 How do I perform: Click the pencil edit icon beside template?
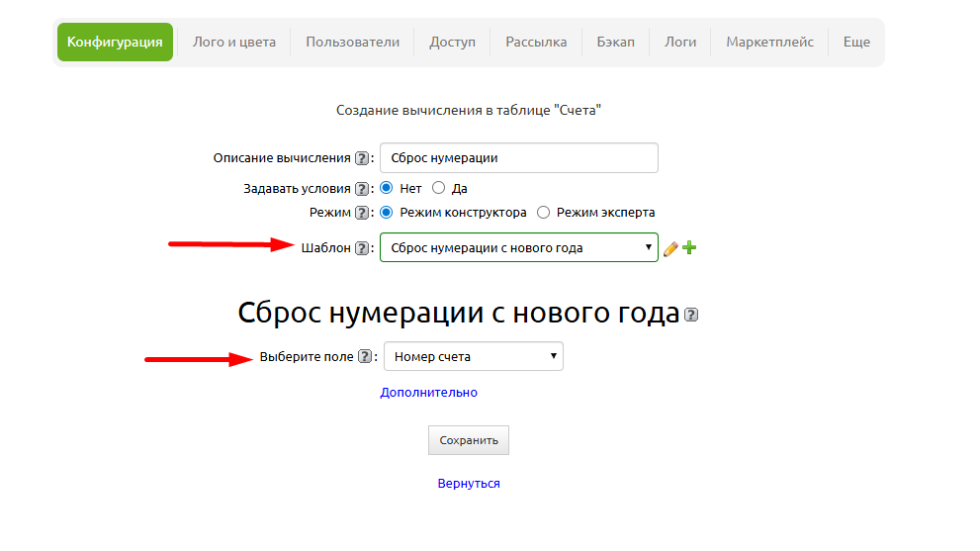pos(670,248)
